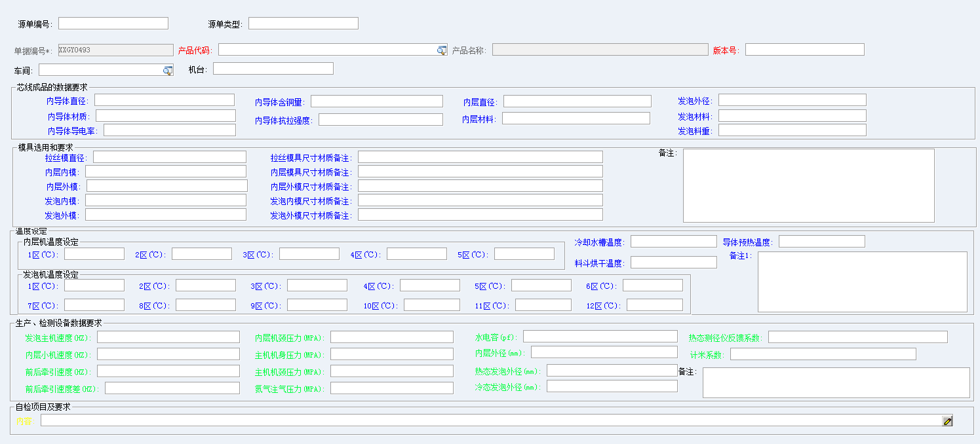
Task: Click the 热态测径仪反馈系数 input field
Action: click(857, 337)
